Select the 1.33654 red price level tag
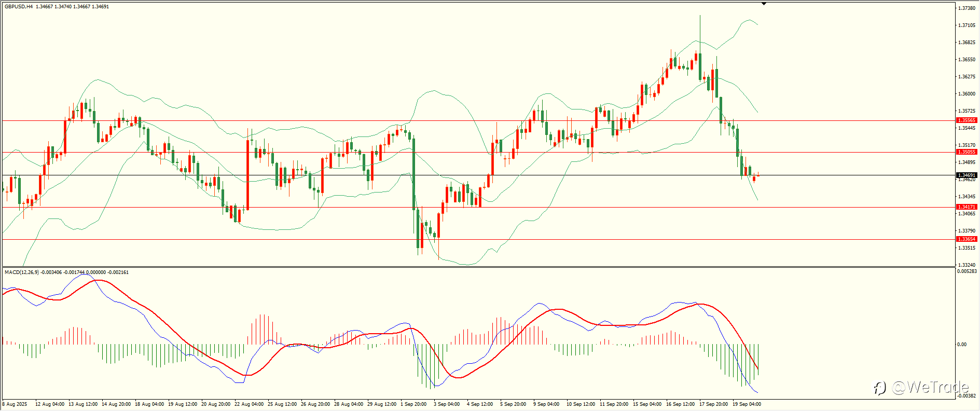 [967, 239]
